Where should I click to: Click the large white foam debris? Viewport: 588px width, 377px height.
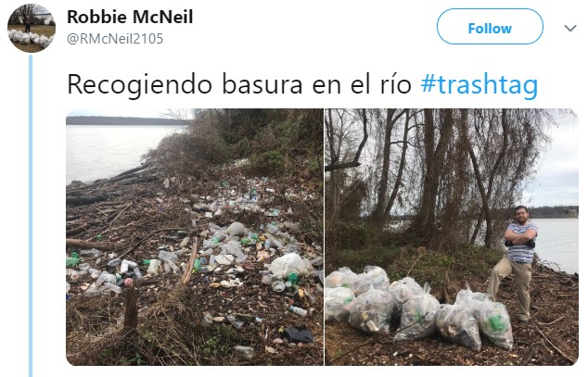pos(288,266)
